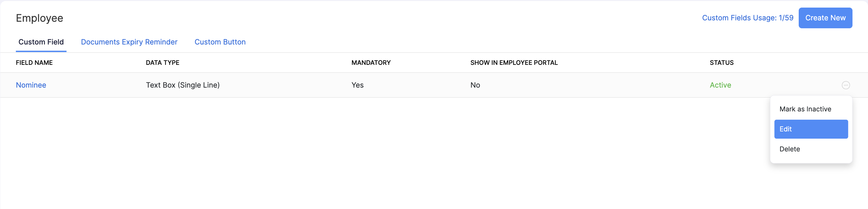Image resolution: width=868 pixels, height=209 pixels.
Task: Select Edit in the context menu
Action: [811, 129]
